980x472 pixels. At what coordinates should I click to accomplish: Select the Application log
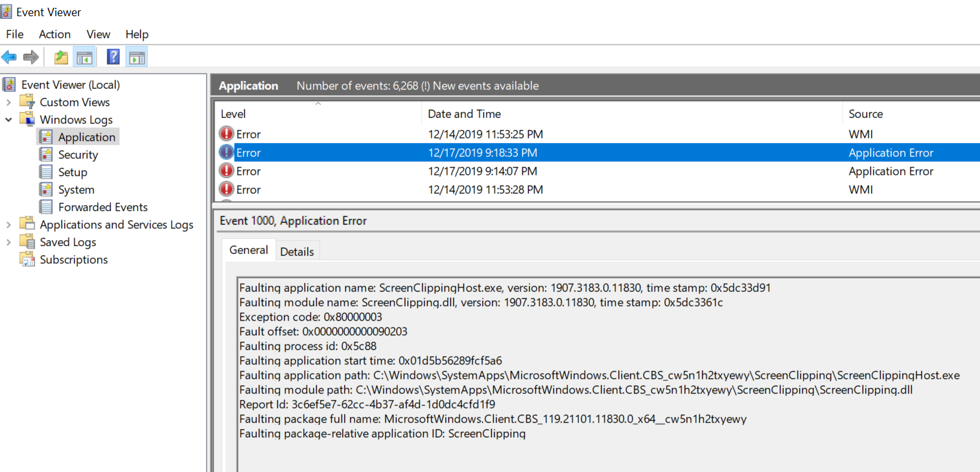click(87, 137)
